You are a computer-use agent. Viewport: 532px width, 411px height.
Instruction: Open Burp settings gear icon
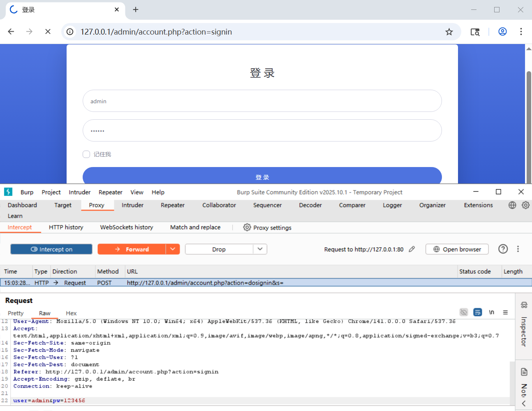(525, 205)
